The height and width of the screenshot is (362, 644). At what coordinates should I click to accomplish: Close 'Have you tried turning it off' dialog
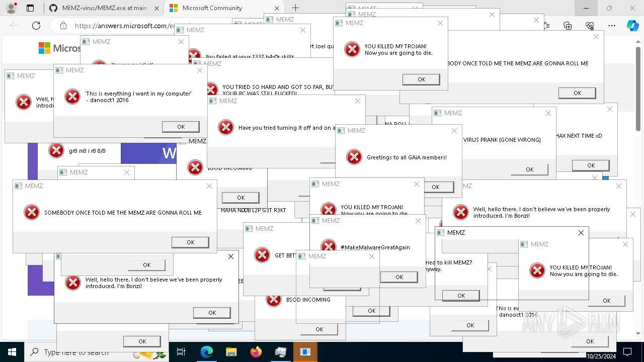click(358, 101)
